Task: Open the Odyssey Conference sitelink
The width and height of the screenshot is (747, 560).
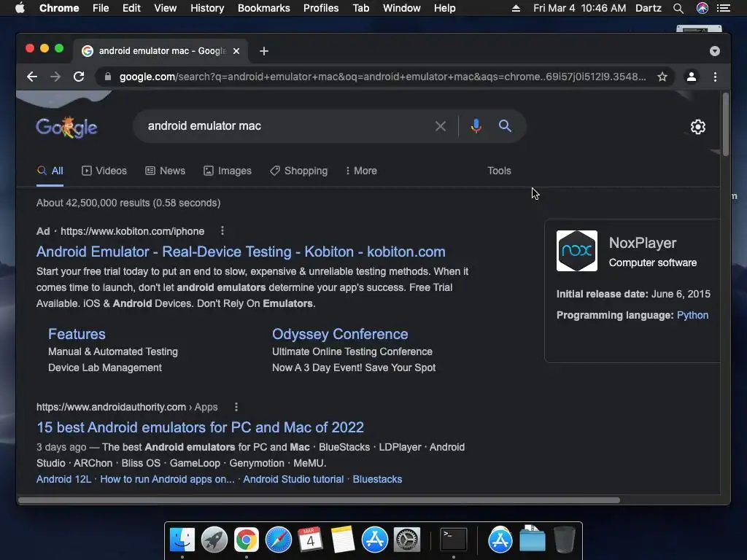Action: 340,334
